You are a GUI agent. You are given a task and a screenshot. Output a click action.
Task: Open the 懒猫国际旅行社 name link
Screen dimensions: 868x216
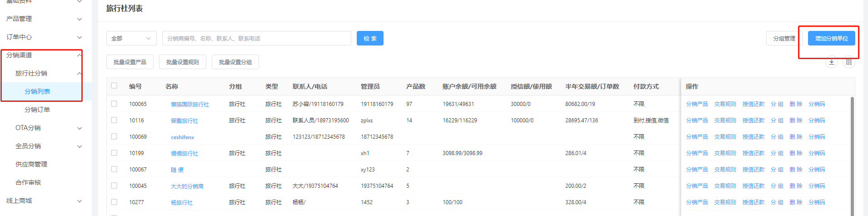pos(190,104)
